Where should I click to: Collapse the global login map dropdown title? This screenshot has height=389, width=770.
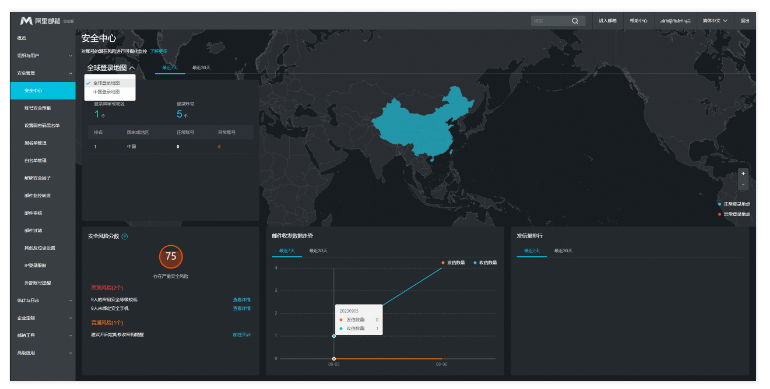coord(111,68)
